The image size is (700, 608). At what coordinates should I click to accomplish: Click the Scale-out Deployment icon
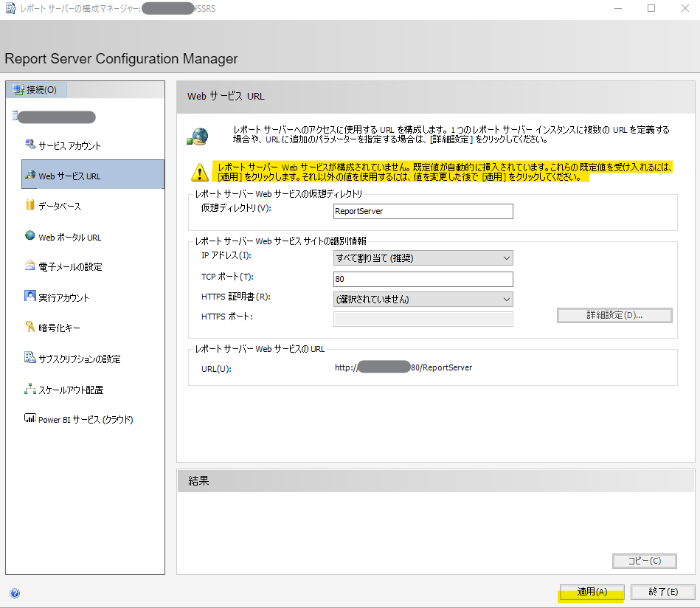(30, 389)
